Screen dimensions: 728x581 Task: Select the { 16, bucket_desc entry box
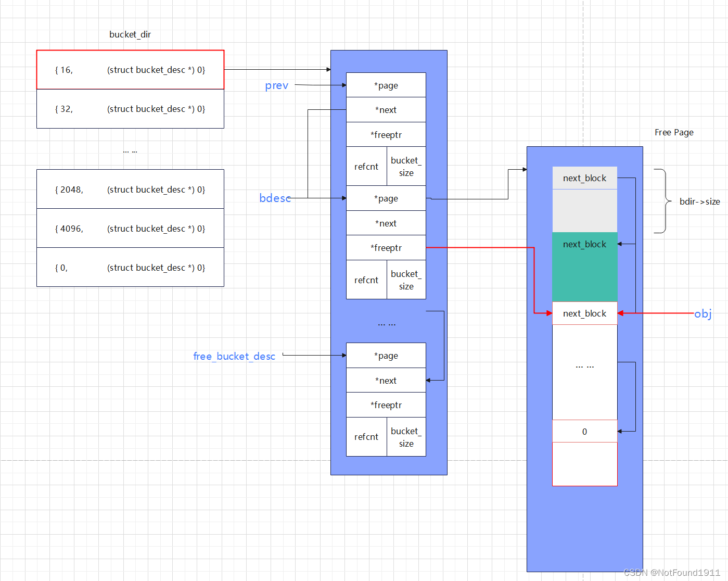[130, 70]
